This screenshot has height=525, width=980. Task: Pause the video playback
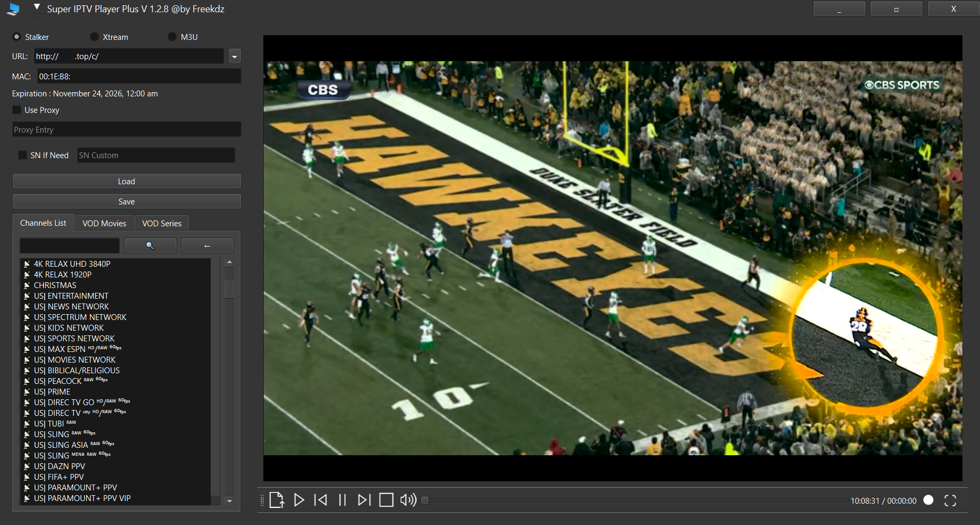coord(343,500)
